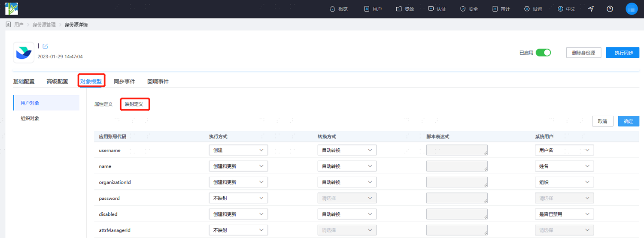Click the 脚本表达式 text area for username

point(457,150)
